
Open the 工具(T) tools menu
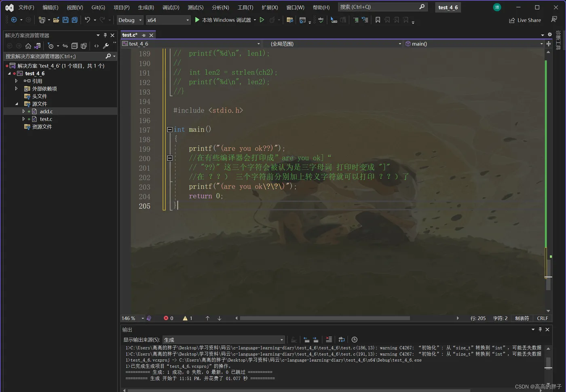pyautogui.click(x=245, y=7)
